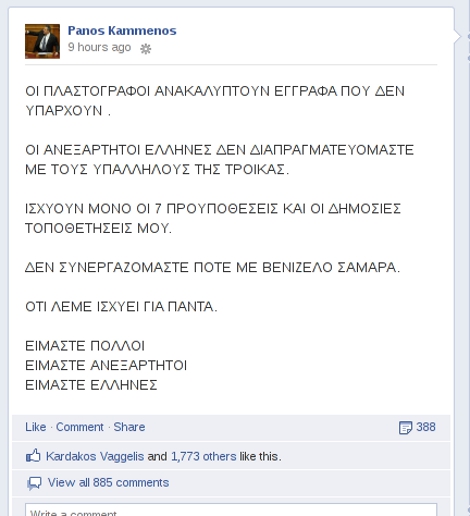Click the paragraph about ΤΡΟΙΚΑΣ
This screenshot has width=470, height=516.
[219, 160]
